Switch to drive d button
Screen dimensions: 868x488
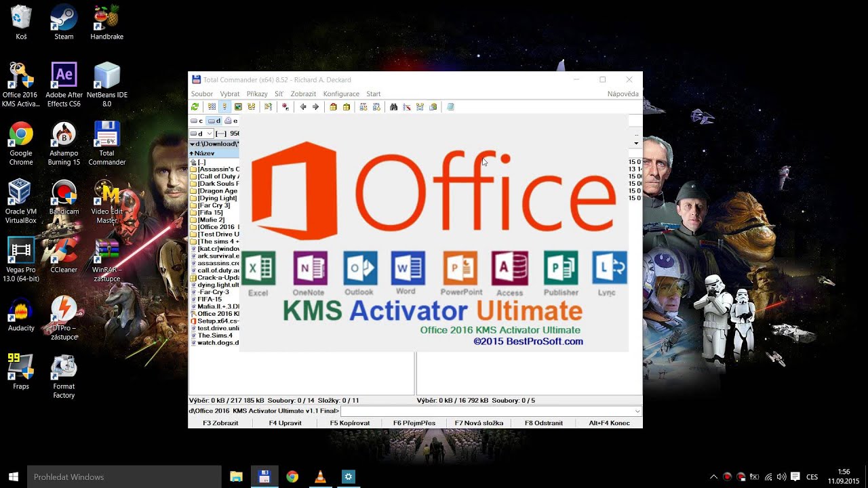(x=214, y=121)
